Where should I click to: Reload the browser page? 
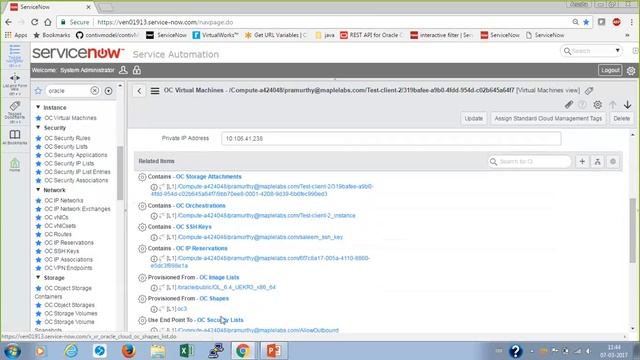pos(35,22)
